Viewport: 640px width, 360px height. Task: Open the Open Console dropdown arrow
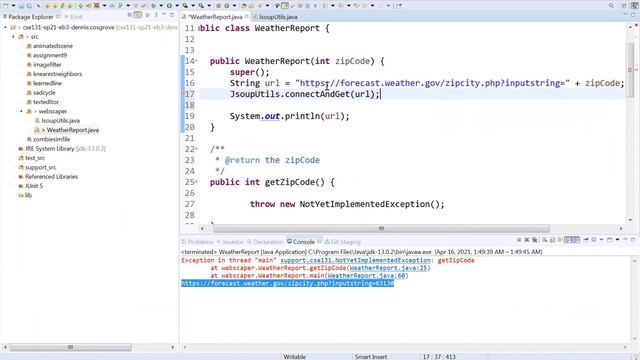(x=617, y=240)
